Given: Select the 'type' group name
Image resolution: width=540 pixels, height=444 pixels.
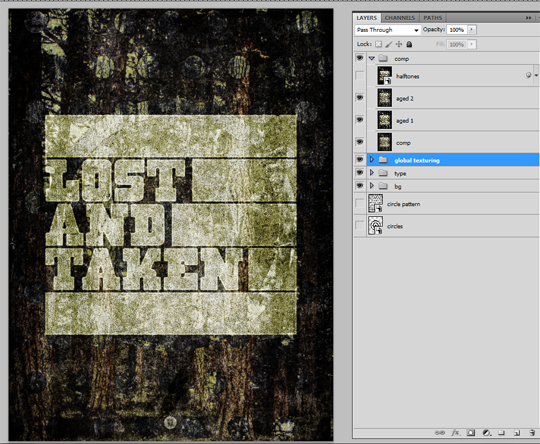Looking at the screenshot, I should coord(400,174).
